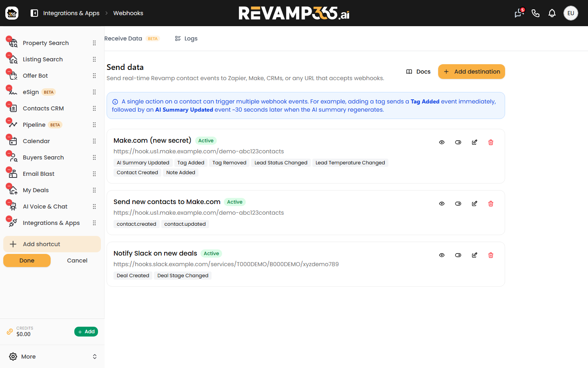
Task: Click the AI Voice & Chat robot icon
Action: 13,206
